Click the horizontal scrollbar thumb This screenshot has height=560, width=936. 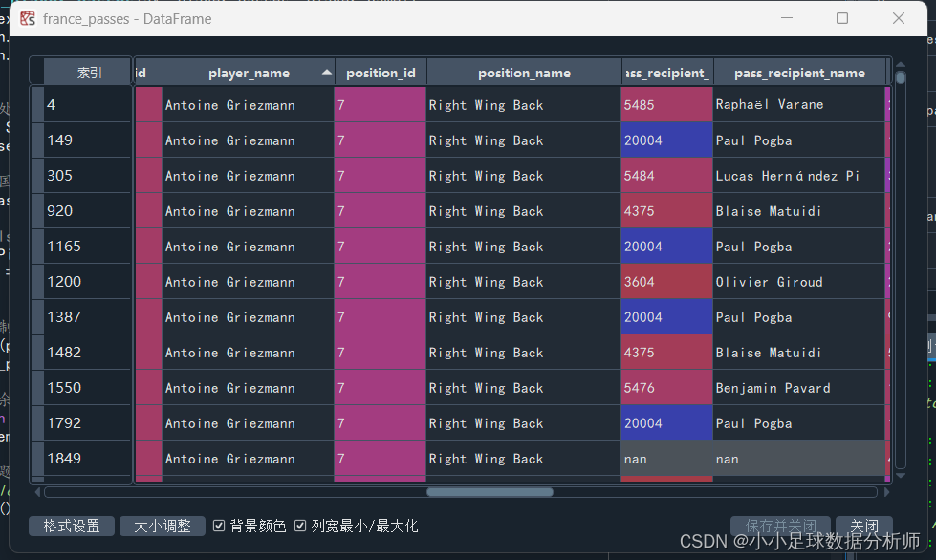click(x=490, y=492)
